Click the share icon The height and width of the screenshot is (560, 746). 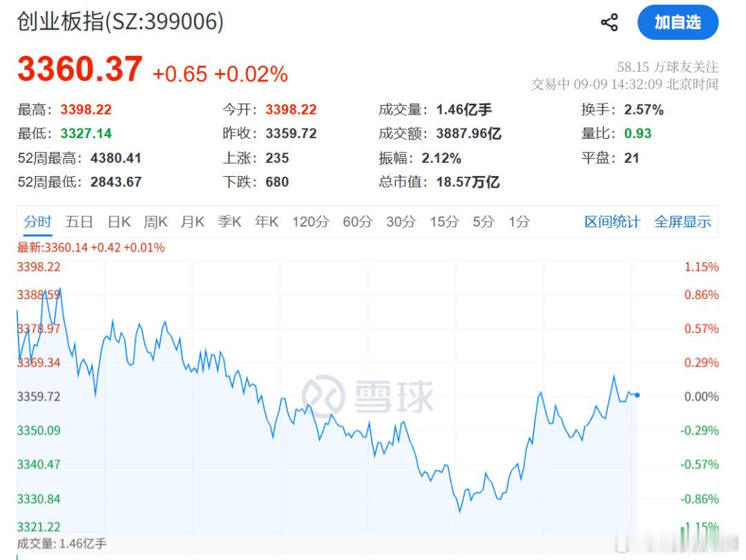pos(609,22)
